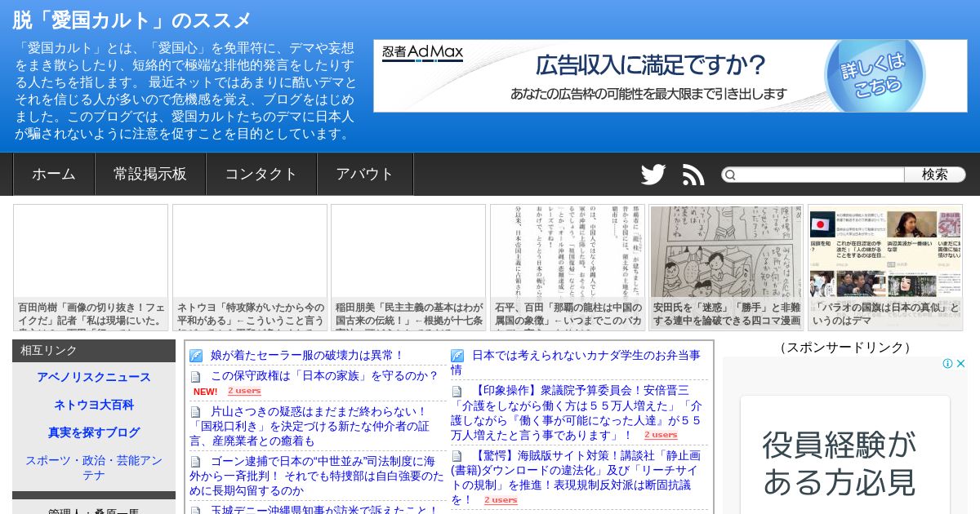Image resolution: width=980 pixels, height=514 pixels.
Task: Open the ネトウヨ大百科 link
Action: click(94, 405)
